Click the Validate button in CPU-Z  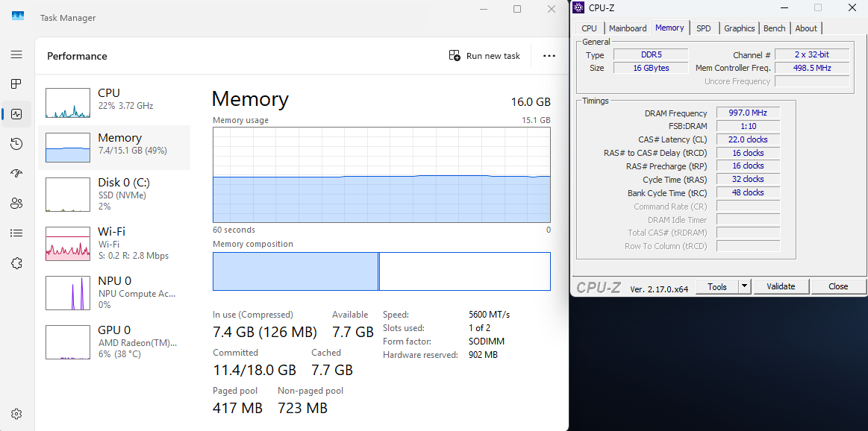(781, 286)
